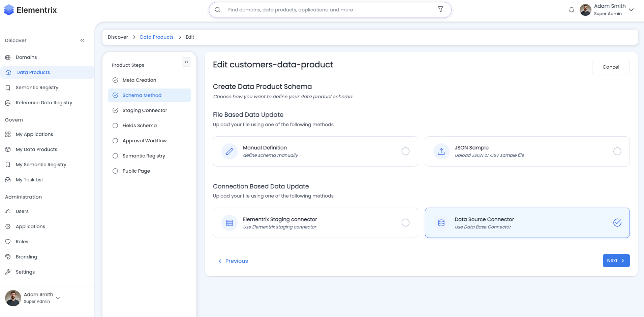644x317 pixels.
Task: Click the Cancel button
Action: (x=611, y=67)
